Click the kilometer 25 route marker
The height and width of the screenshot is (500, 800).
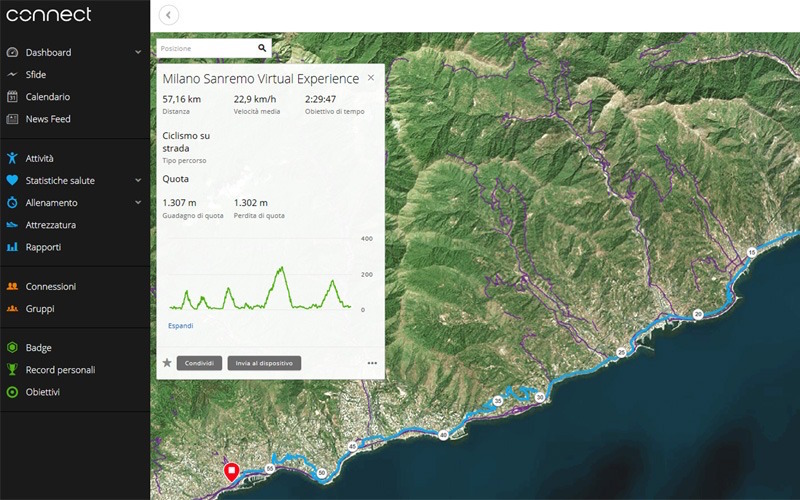pyautogui.click(x=621, y=353)
